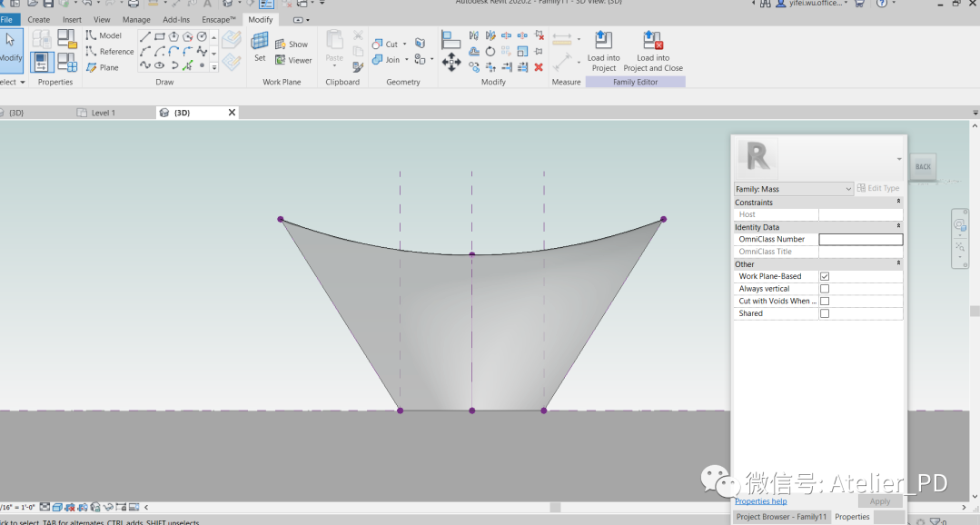
Task: Click the Apply button
Action: [x=879, y=501]
